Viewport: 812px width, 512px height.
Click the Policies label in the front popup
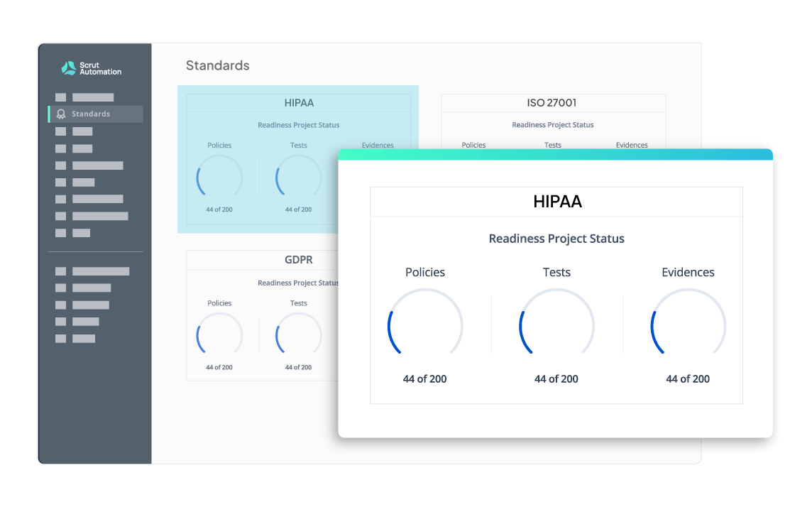coord(425,272)
